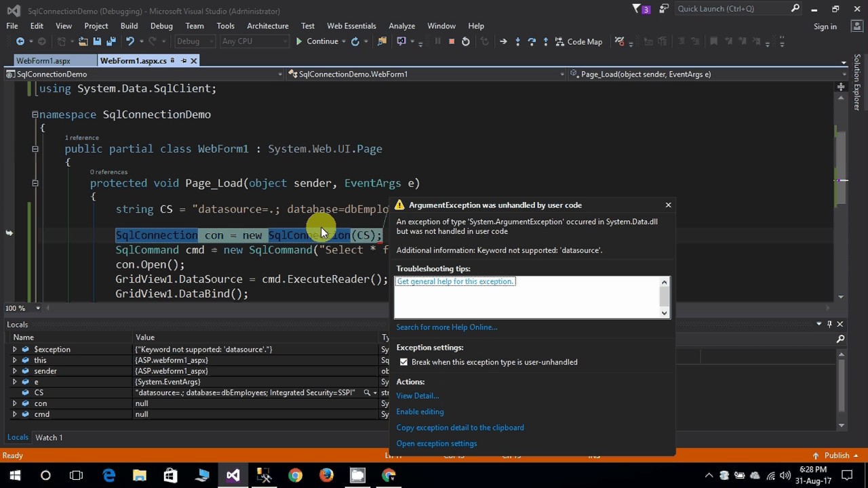Stop debugging with the red square
The width and height of the screenshot is (868, 488).
click(452, 41)
